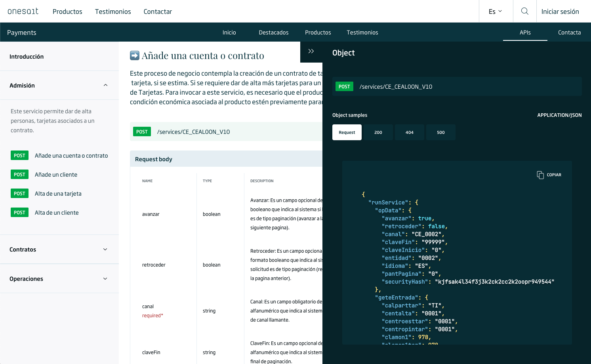Open the Es language dropdown
Image resolution: width=591 pixels, height=364 pixels.
496,11
